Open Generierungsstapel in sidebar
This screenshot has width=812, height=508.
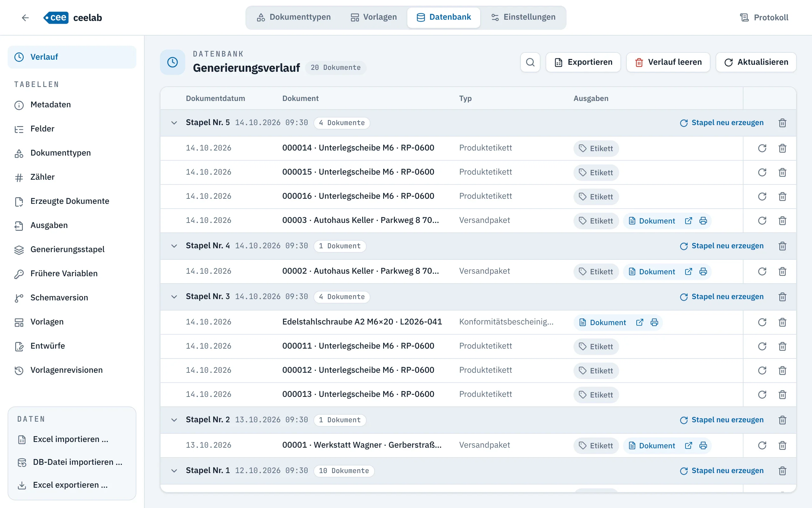point(72,249)
